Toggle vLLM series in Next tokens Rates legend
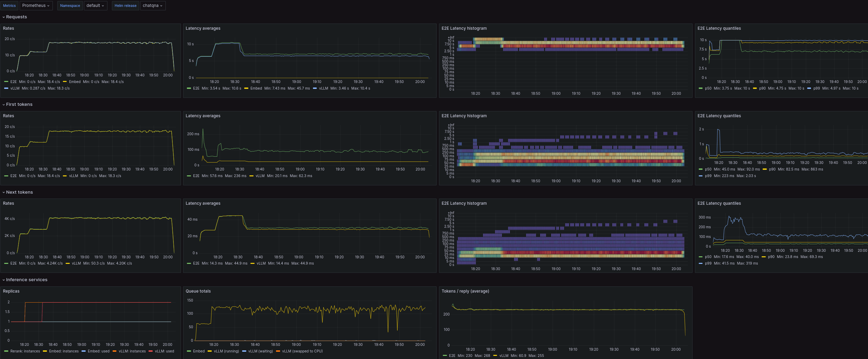The width and height of the screenshot is (868, 359). point(76,264)
